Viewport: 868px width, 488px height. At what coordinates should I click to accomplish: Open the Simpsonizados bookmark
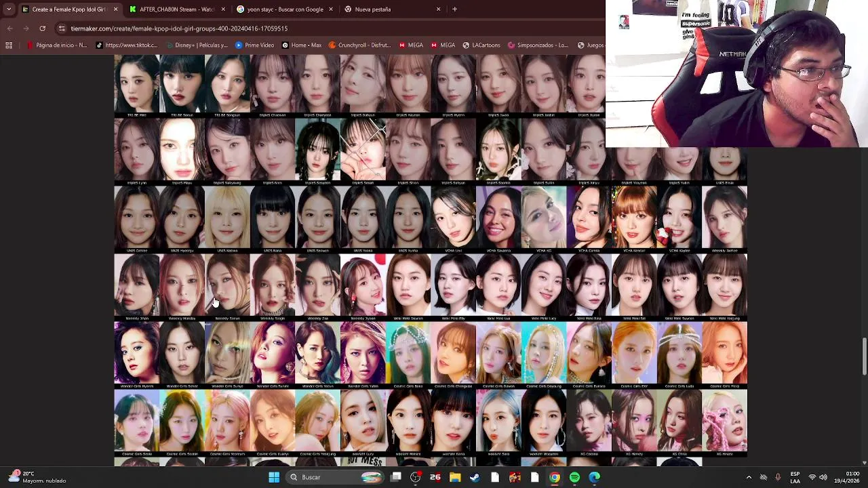[x=538, y=45]
